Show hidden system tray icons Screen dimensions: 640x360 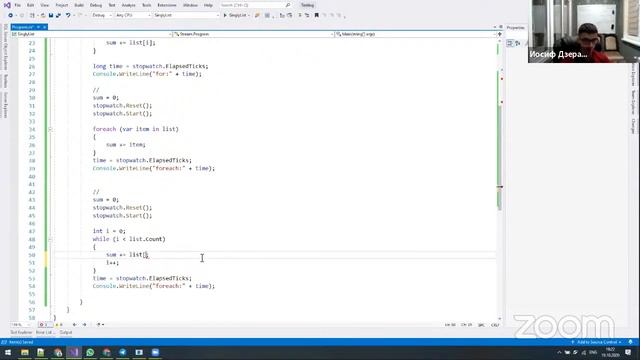(559, 352)
